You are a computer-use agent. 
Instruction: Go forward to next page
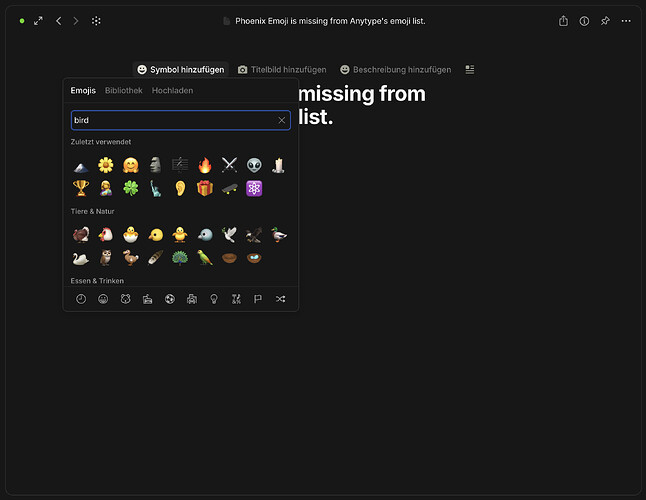point(76,21)
